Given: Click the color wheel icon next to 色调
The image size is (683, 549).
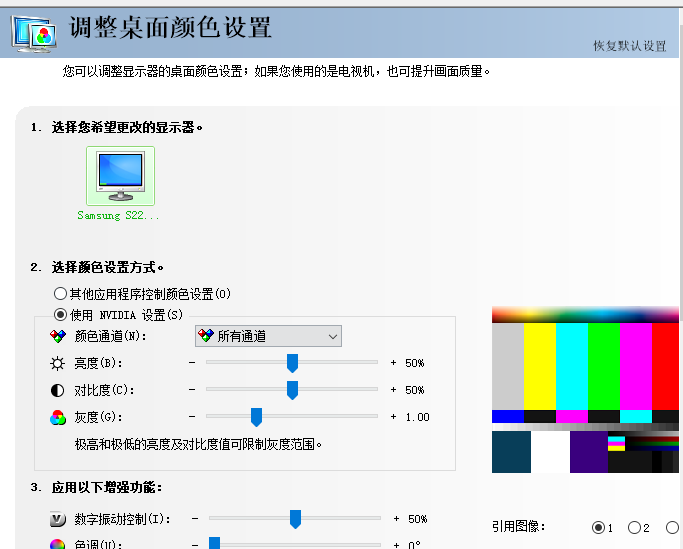Looking at the screenshot, I should [58, 544].
